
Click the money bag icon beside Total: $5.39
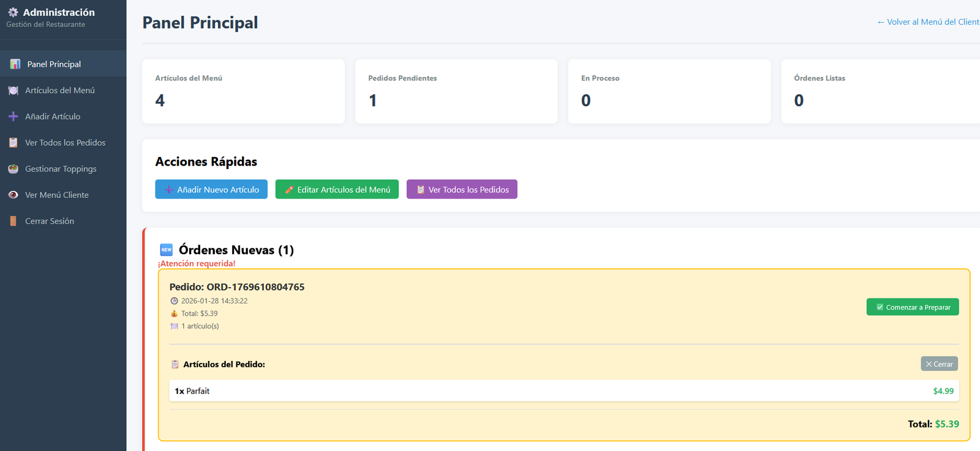174,314
